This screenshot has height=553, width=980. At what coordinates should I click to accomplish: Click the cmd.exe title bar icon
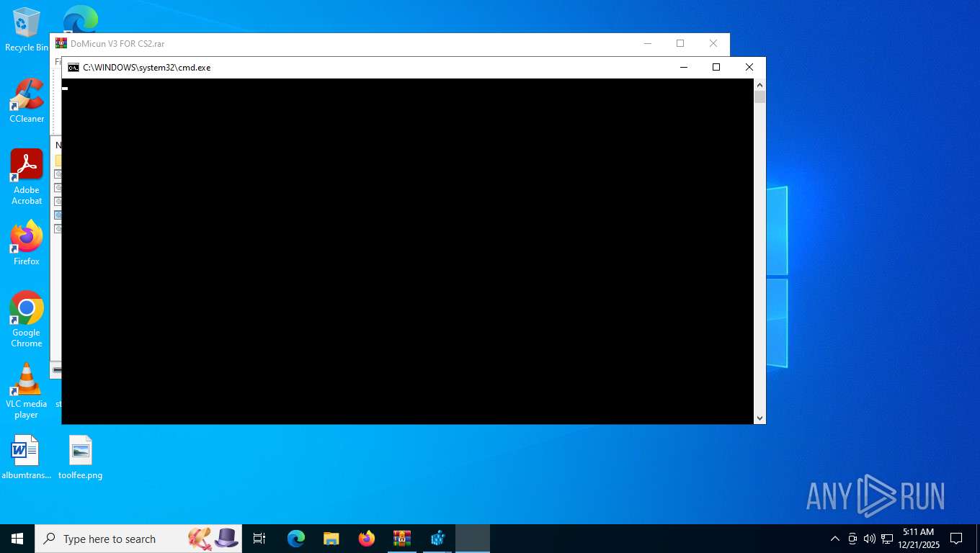pyautogui.click(x=73, y=68)
